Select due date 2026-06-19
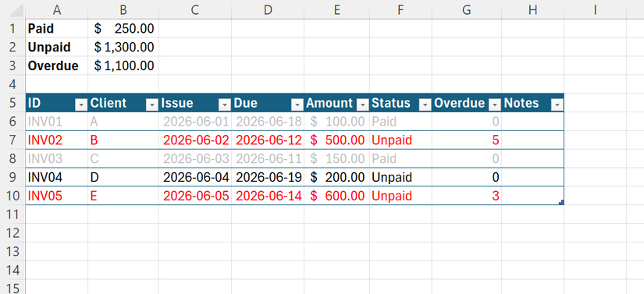This screenshot has height=294, width=644. (x=268, y=177)
